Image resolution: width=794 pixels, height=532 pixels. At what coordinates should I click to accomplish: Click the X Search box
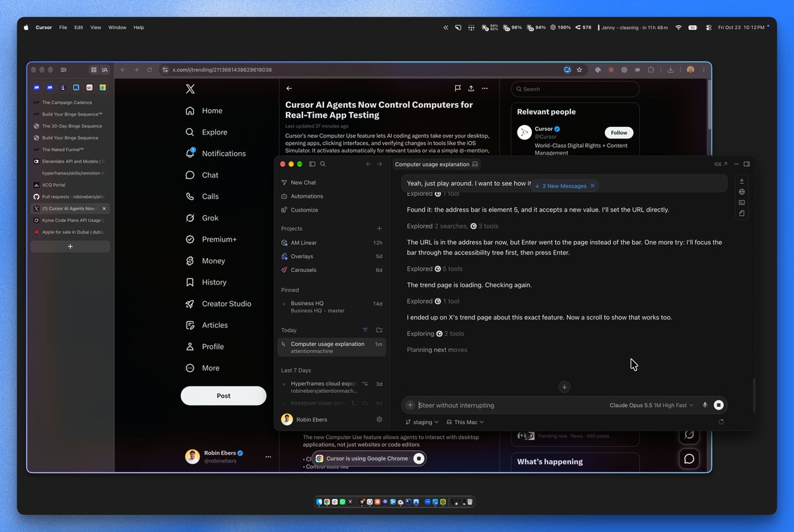(576, 89)
